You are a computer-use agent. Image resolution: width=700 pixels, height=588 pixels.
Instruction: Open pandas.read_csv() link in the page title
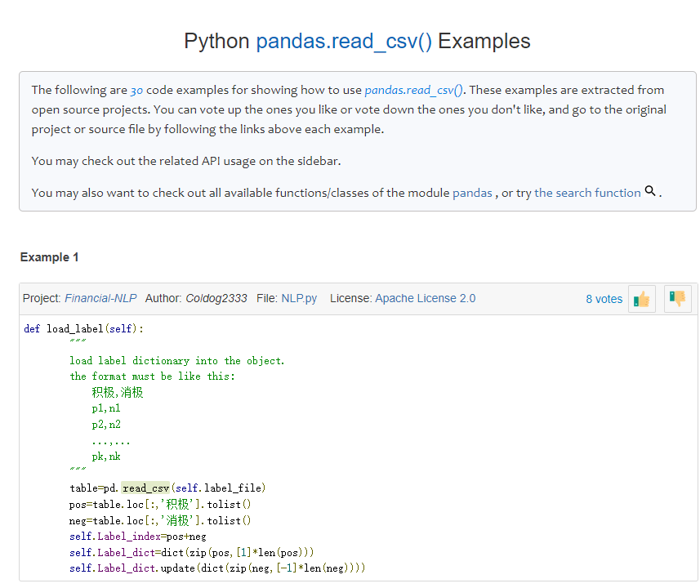pos(344,42)
